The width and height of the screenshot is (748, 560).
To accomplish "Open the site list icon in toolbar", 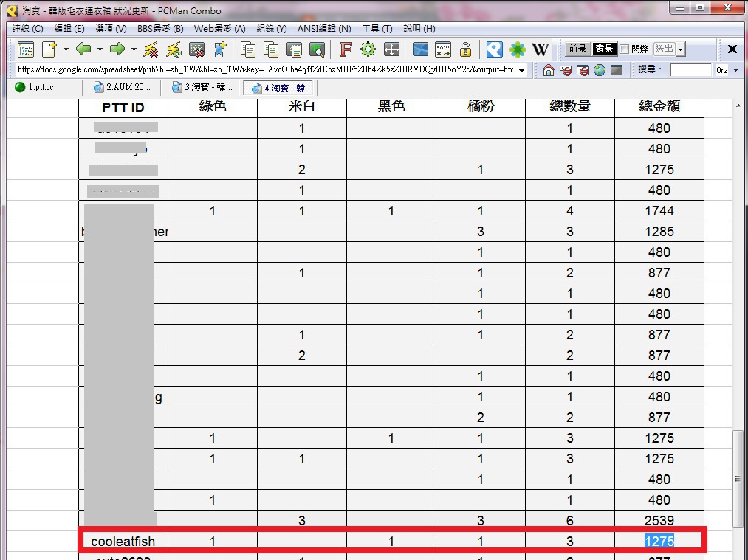I will pos(26,49).
